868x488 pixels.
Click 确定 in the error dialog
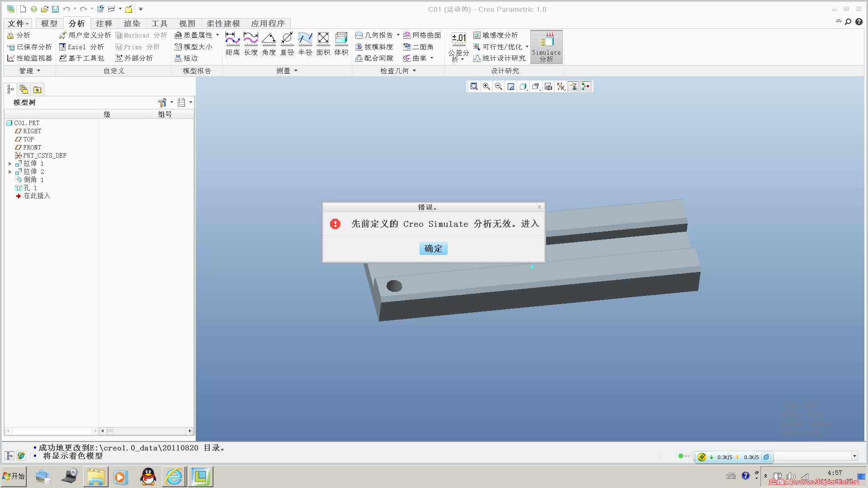tap(433, 249)
